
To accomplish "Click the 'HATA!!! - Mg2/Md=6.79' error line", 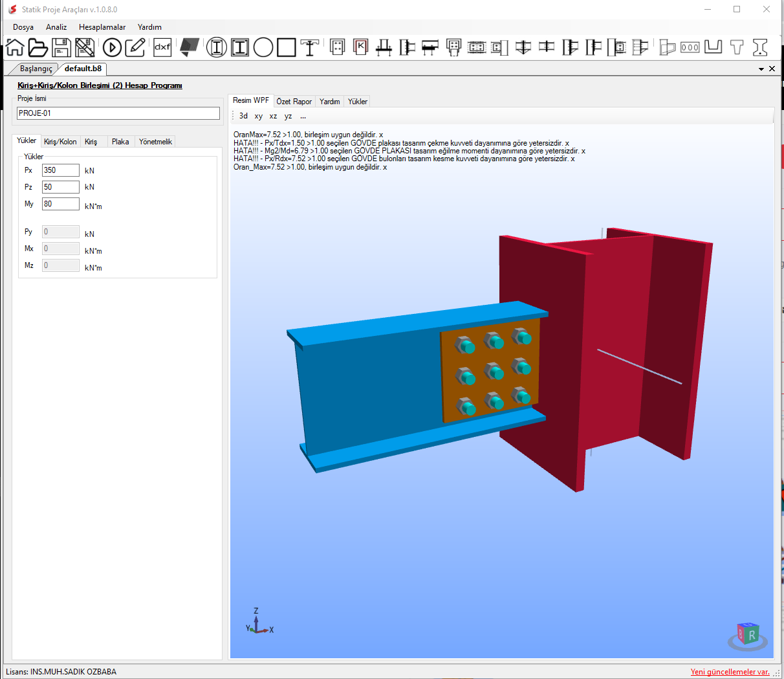I will (x=409, y=151).
